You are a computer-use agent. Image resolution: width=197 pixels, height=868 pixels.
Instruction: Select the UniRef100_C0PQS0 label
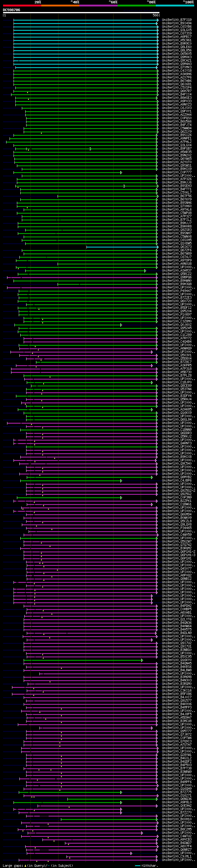pos(177,118)
